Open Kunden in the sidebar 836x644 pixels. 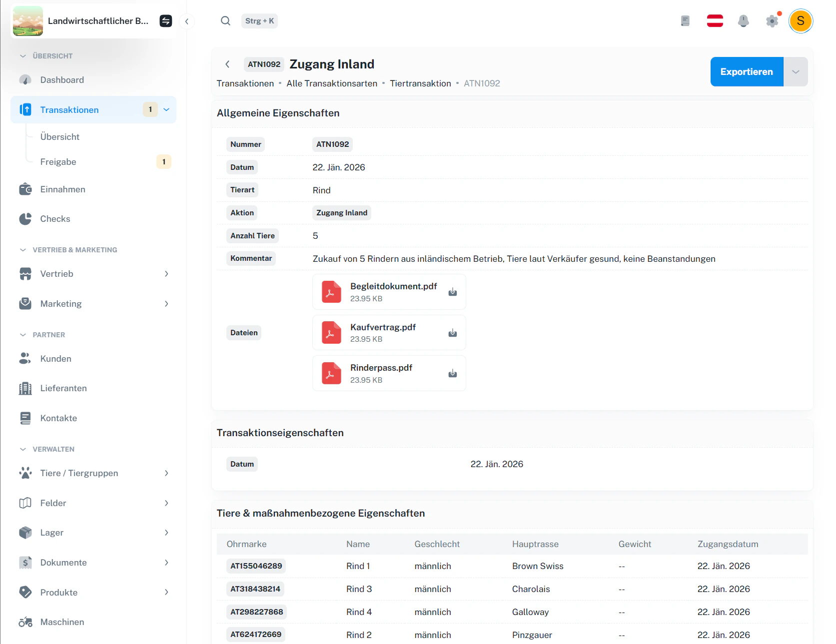[93, 359]
